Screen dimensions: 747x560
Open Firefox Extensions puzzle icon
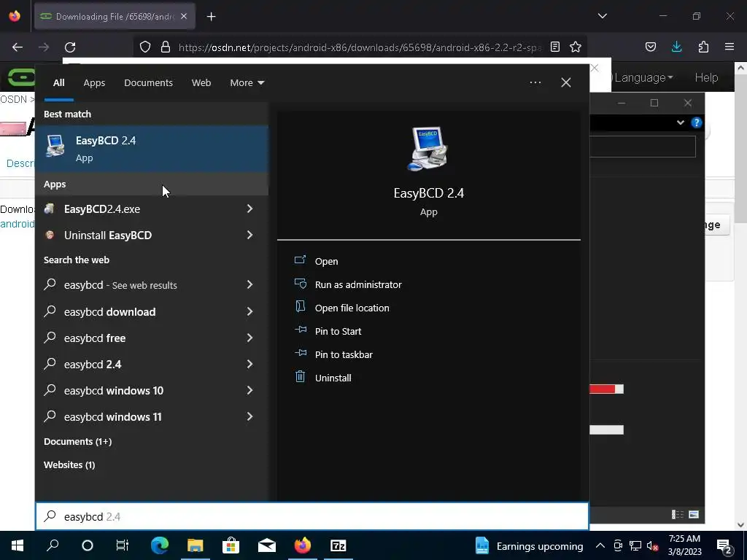click(703, 47)
